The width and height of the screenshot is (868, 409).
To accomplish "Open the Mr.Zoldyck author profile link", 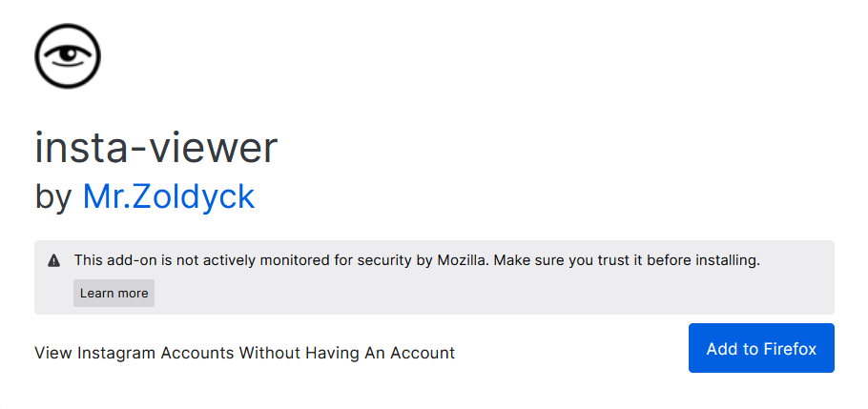I will coord(168,196).
